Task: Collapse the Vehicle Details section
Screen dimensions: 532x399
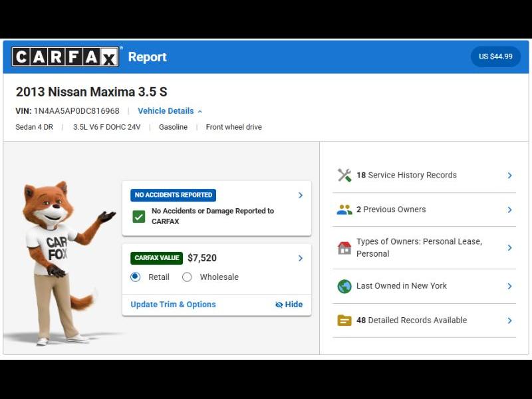Action: click(170, 111)
